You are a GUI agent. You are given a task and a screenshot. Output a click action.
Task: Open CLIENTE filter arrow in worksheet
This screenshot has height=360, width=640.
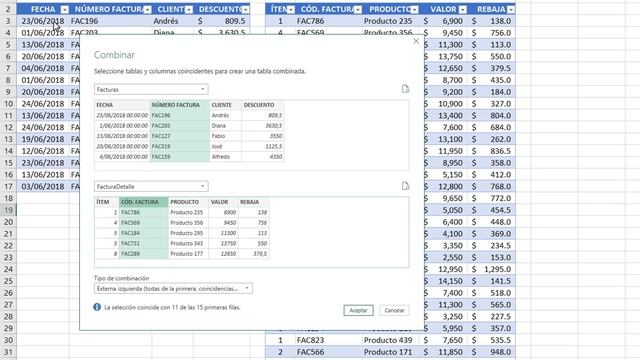[189, 9]
